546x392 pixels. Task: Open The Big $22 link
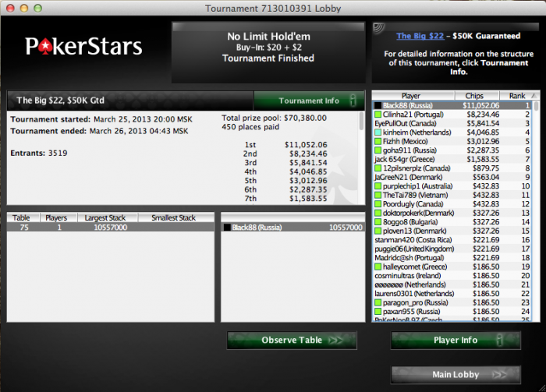[x=420, y=36]
